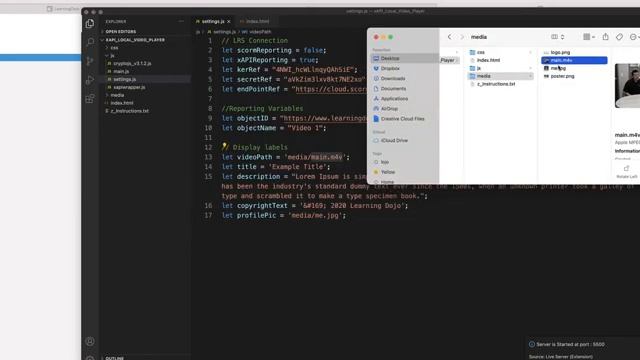
Task: Open the Explorer panel's more actions ellipsis
Action: 181,21
